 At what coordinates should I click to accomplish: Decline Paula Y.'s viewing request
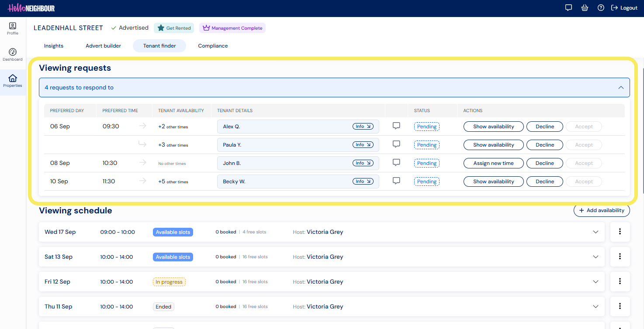tap(545, 145)
